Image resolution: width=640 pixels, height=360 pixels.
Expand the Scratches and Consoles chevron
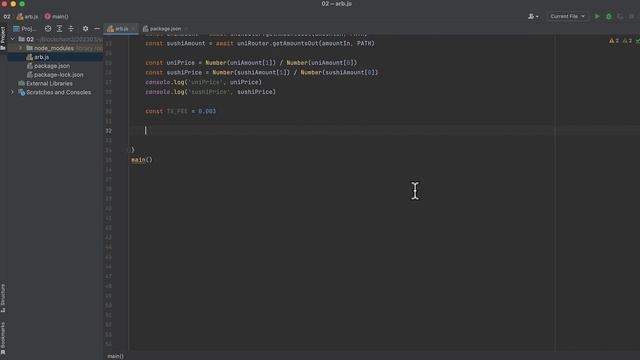coord(12,92)
